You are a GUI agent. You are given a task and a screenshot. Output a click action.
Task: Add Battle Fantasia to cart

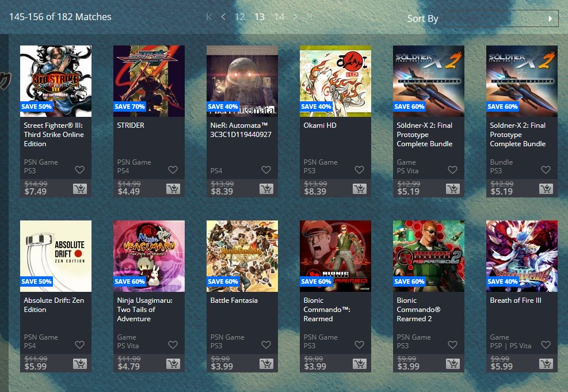pos(266,363)
